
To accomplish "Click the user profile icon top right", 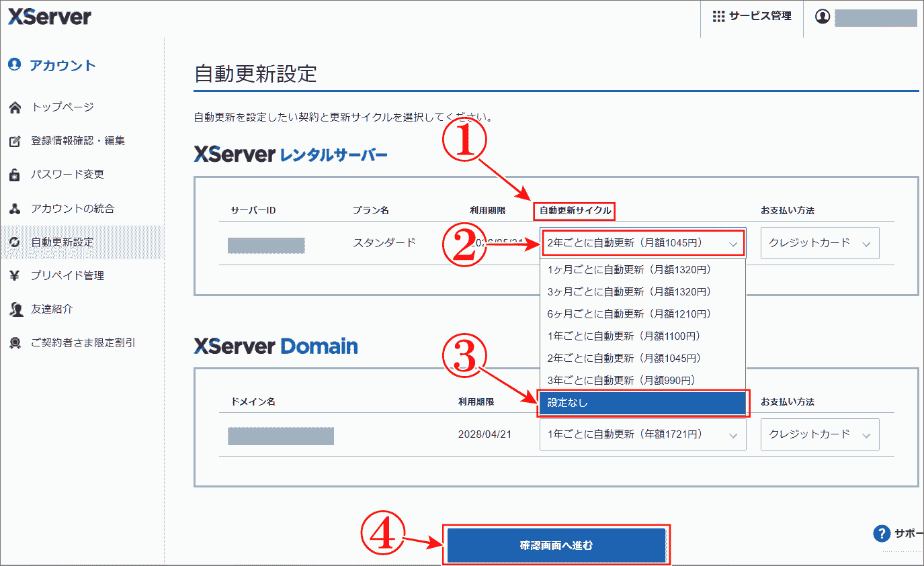I will pyautogui.click(x=823, y=16).
